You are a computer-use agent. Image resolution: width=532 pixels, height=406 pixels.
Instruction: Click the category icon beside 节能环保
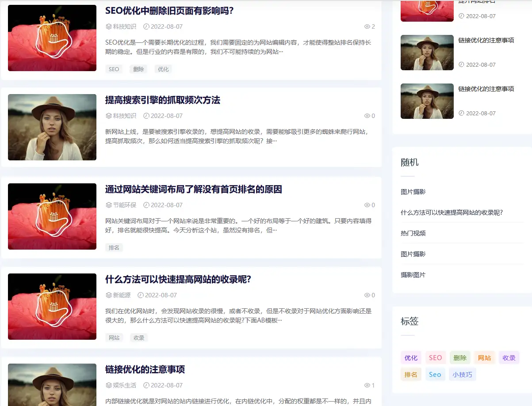[x=108, y=205]
